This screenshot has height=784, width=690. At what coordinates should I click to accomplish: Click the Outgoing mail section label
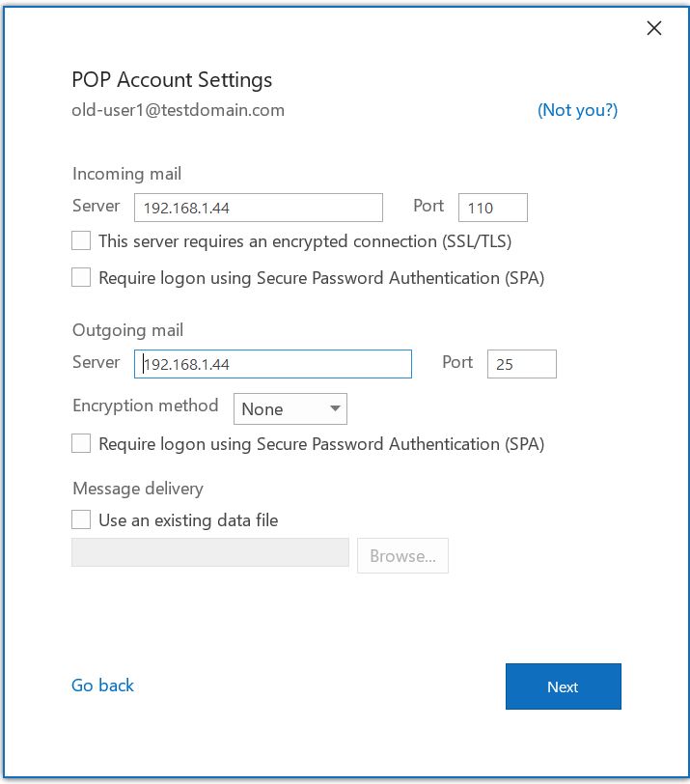pos(127,330)
